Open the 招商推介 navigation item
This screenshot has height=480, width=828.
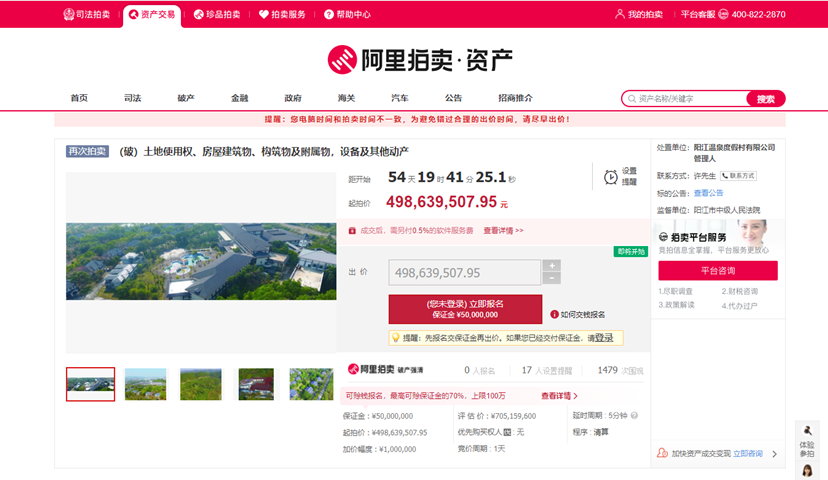tap(515, 98)
